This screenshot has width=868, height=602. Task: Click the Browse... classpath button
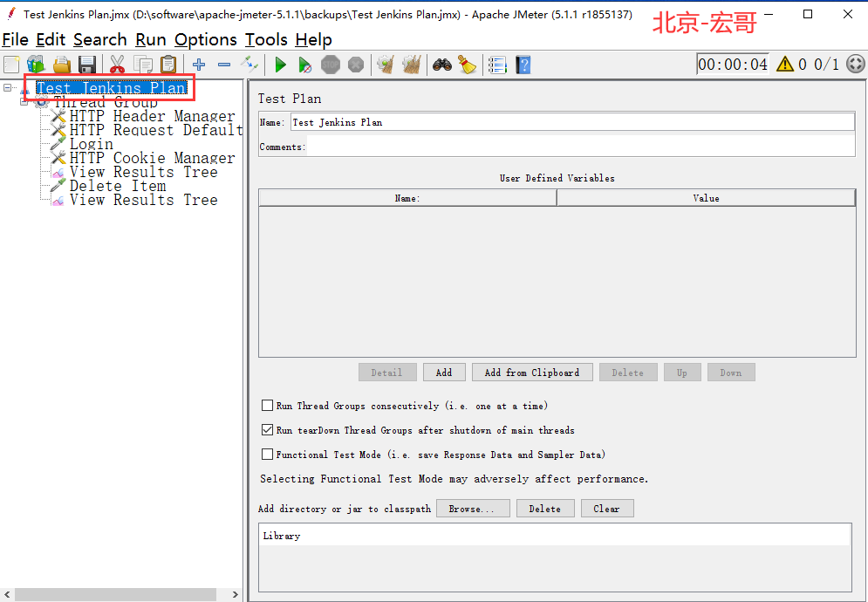point(473,509)
